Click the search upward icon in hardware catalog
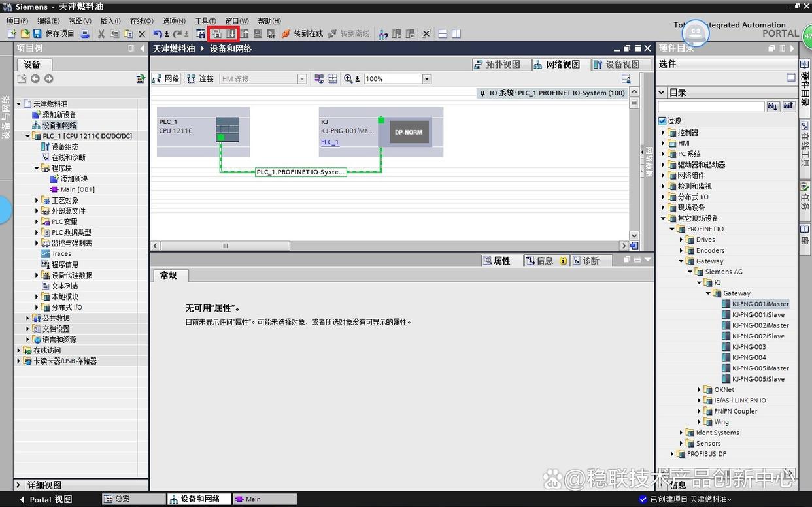The image size is (812, 507). pyautogui.click(x=788, y=106)
